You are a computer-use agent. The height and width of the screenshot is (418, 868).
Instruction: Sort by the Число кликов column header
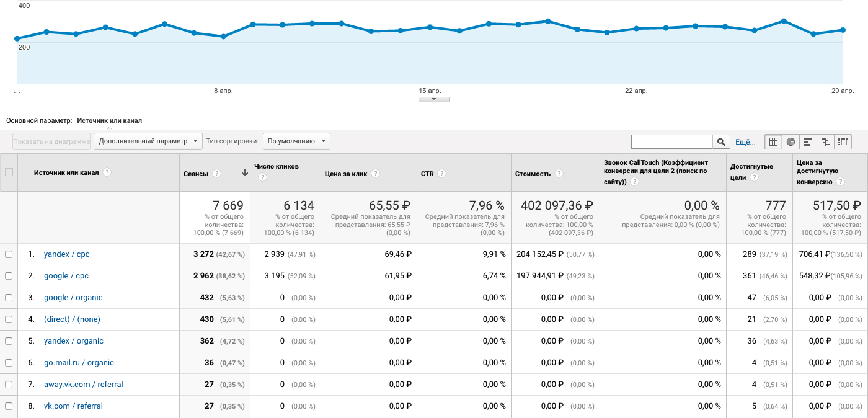pyautogui.click(x=277, y=167)
